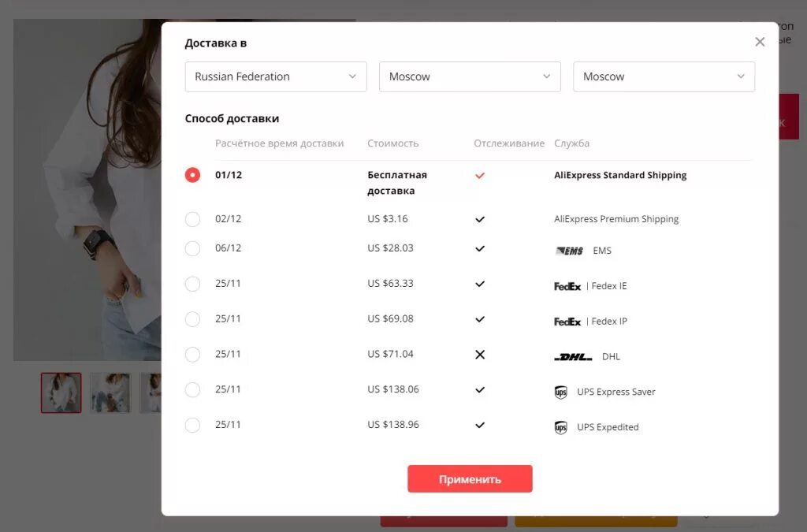807x532 pixels.
Task: Click the 'US $71.04' price
Action: click(390, 354)
